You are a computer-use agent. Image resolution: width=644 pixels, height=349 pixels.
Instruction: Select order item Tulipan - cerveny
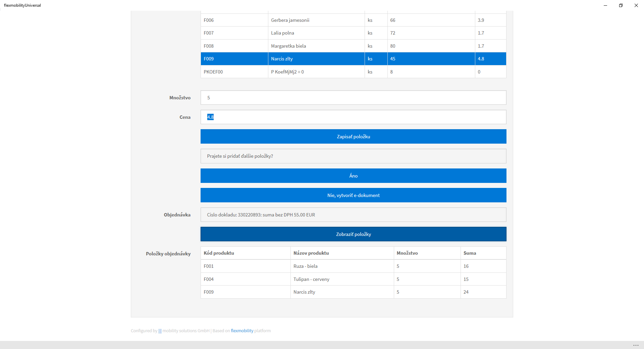click(x=353, y=279)
